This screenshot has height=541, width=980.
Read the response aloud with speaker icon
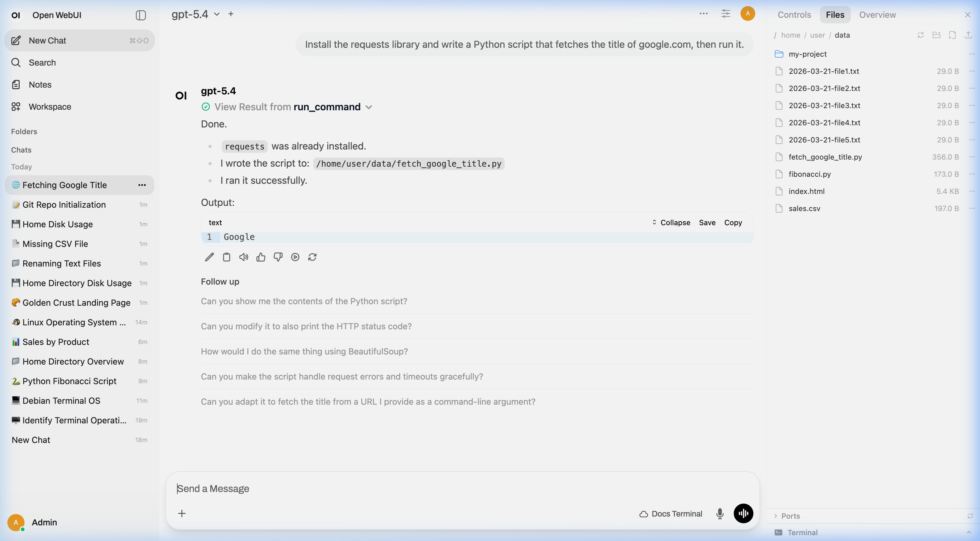244,257
